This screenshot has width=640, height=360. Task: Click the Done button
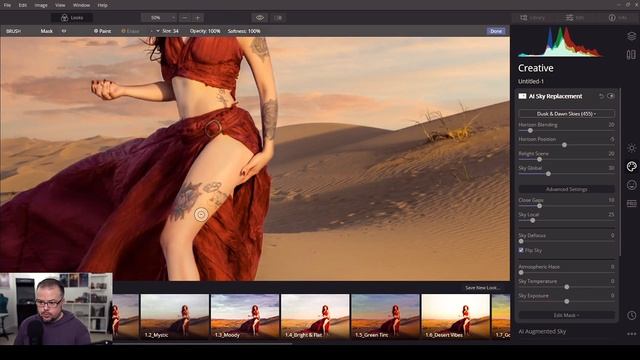pyautogui.click(x=496, y=31)
